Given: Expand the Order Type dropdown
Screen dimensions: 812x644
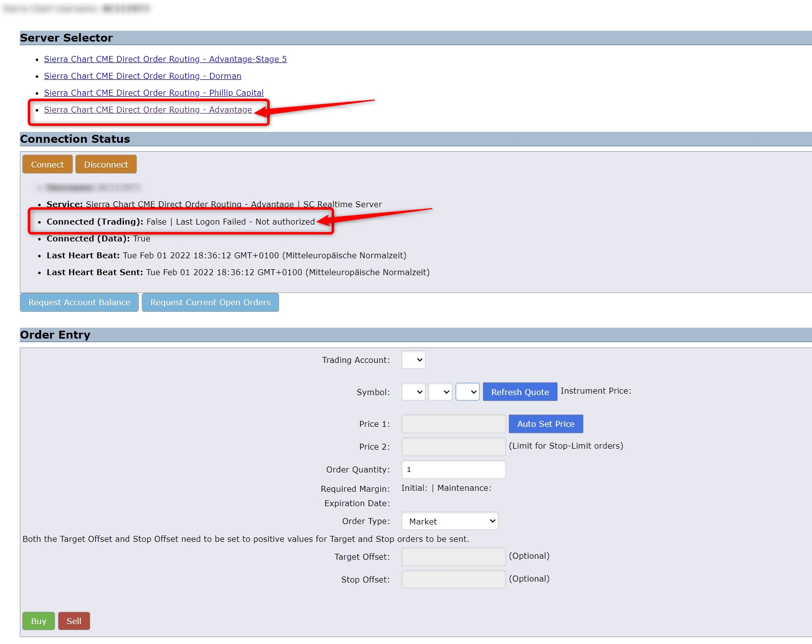Looking at the screenshot, I should pos(450,521).
